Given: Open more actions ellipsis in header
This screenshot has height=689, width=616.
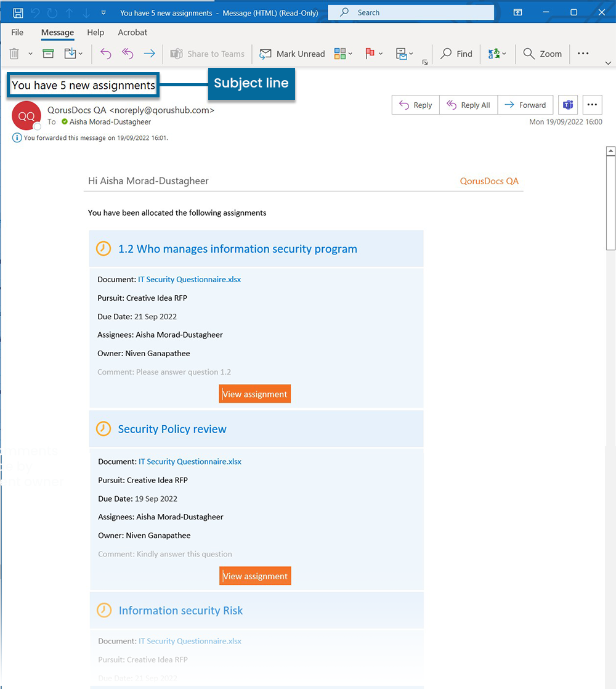Looking at the screenshot, I should coord(593,105).
